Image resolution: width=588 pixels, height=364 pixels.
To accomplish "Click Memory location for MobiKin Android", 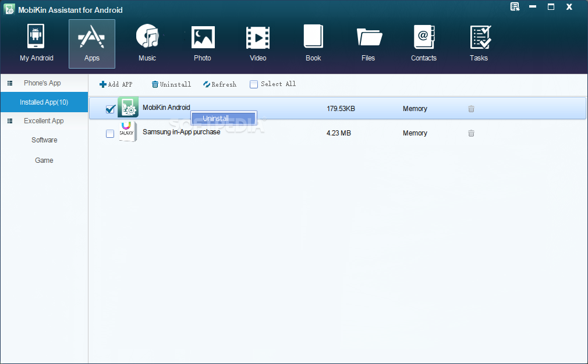I will [415, 109].
